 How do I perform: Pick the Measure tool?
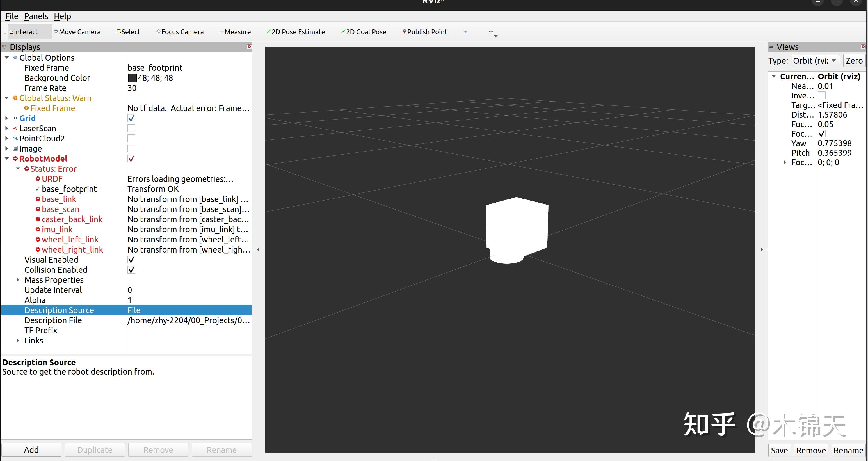pos(235,32)
